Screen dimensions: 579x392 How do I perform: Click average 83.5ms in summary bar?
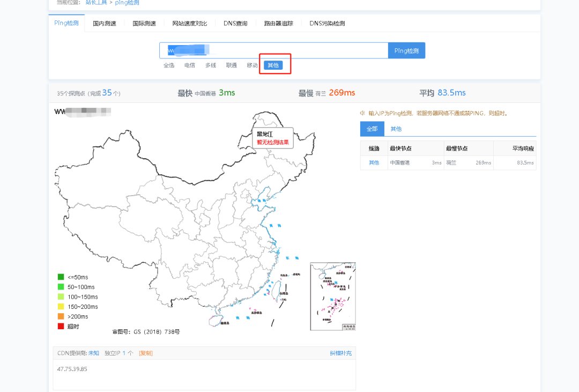451,93
